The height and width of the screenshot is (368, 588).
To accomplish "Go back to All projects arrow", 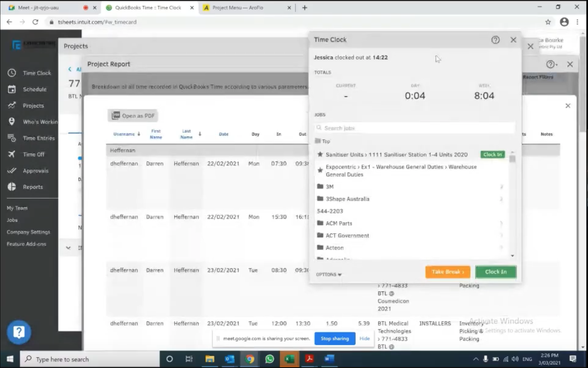I will [70, 69].
